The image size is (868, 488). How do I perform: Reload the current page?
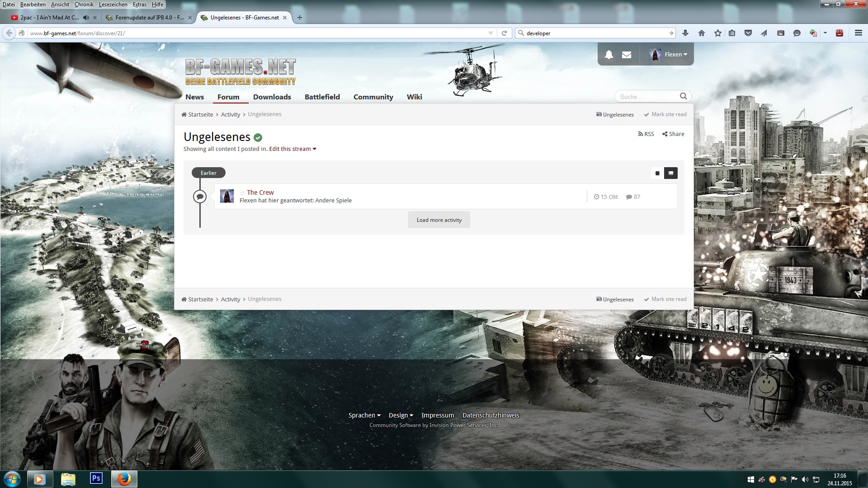(x=505, y=33)
